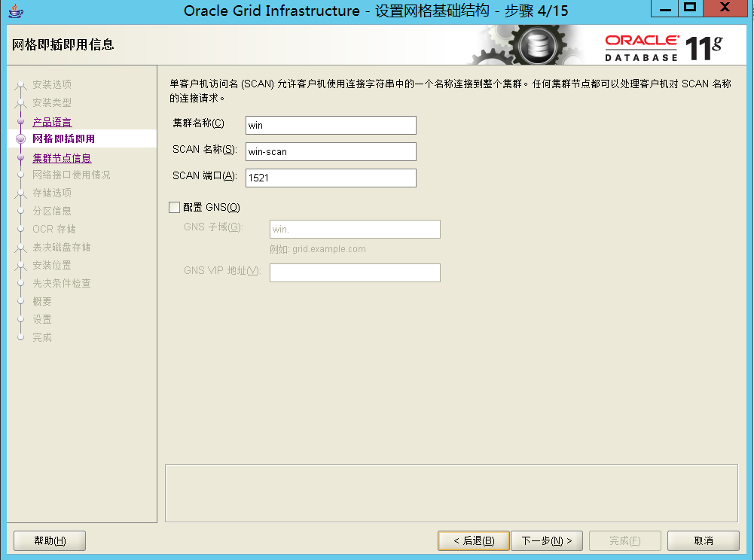
Task: Enable the 配置 GNS checkbox
Action: pyautogui.click(x=175, y=207)
